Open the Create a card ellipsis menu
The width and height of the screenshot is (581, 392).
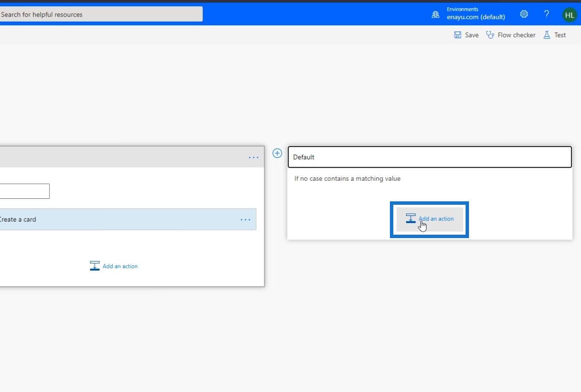(245, 220)
